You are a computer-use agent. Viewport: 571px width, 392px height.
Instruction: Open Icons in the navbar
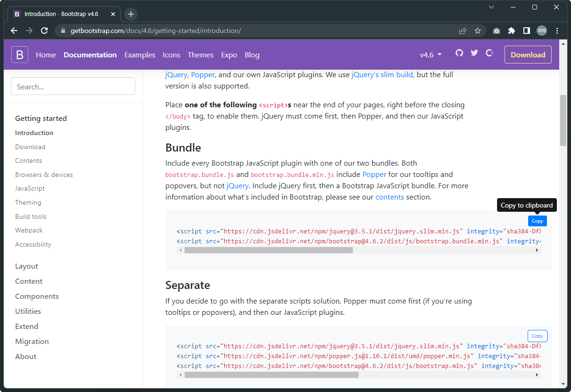171,55
